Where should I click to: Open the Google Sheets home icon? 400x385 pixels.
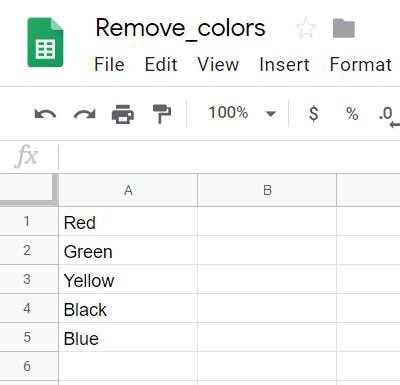coord(45,42)
